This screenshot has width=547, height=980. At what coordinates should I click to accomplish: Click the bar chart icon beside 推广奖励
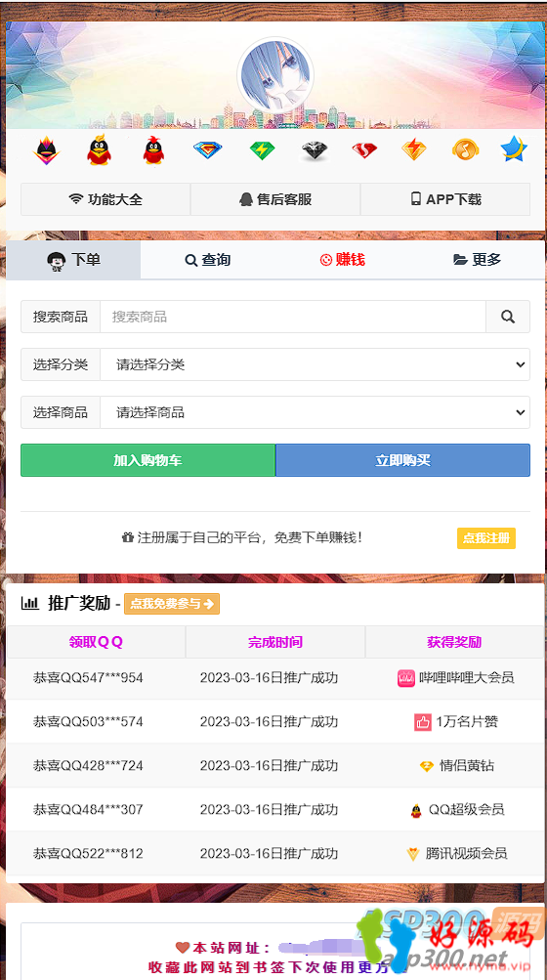click(x=30, y=603)
